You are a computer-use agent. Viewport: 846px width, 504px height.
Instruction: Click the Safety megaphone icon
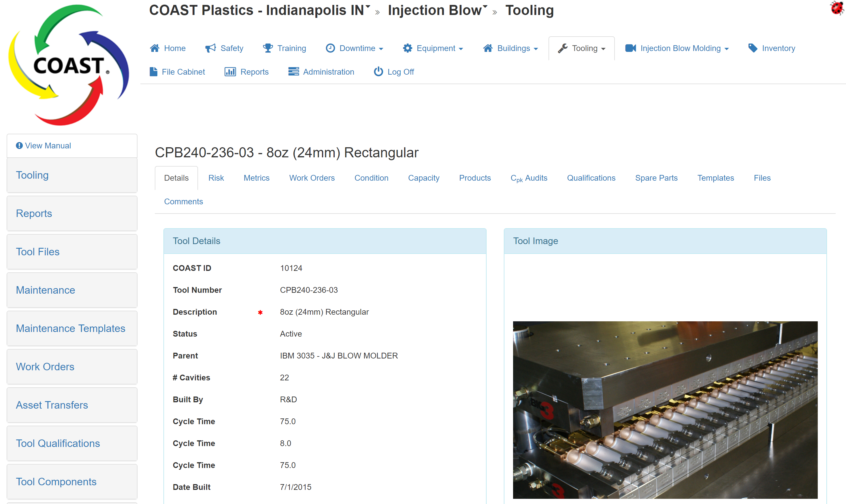(x=211, y=48)
